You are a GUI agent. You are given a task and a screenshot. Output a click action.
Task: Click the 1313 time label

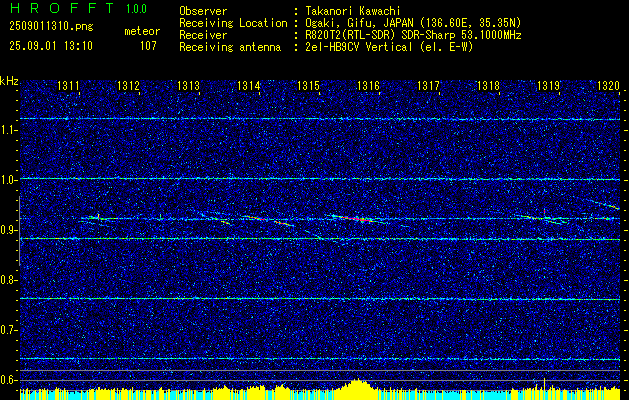pyautogui.click(x=189, y=86)
